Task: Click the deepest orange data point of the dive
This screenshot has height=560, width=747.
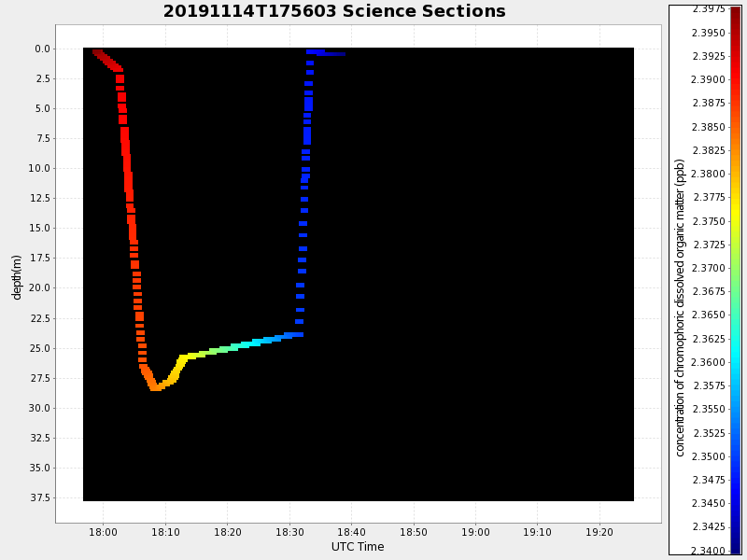Action: click(155, 387)
